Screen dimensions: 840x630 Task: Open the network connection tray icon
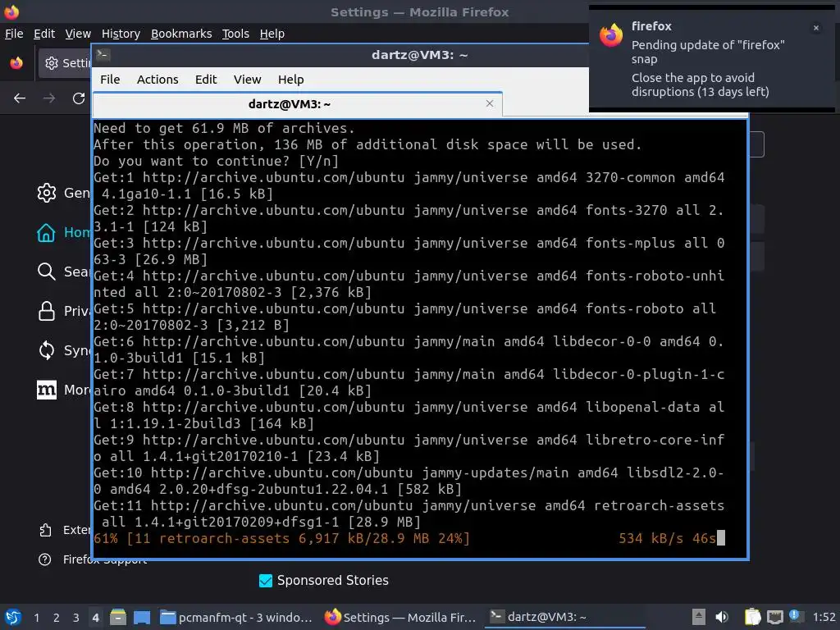click(774, 617)
